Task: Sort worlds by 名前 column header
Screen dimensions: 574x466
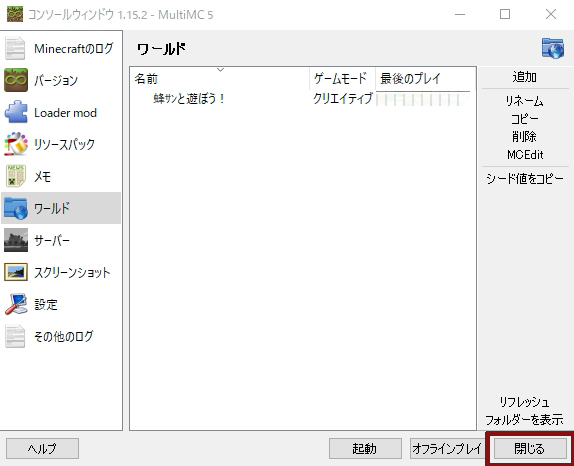Action: click(220, 78)
